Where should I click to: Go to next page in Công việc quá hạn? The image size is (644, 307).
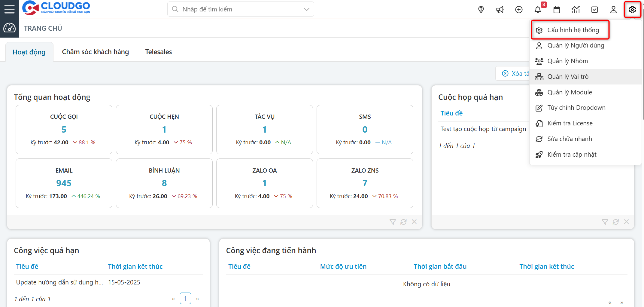[x=197, y=299]
